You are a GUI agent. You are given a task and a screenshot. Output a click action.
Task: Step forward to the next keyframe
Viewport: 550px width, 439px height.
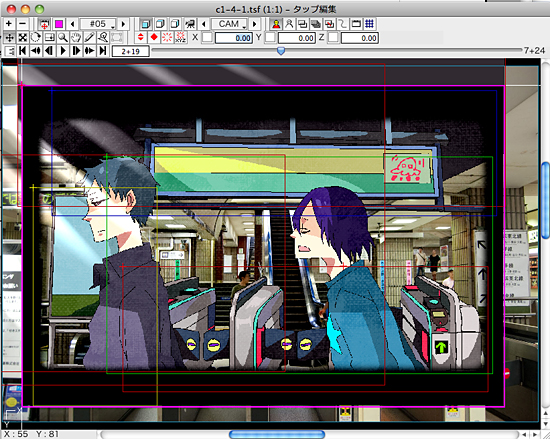(x=89, y=51)
